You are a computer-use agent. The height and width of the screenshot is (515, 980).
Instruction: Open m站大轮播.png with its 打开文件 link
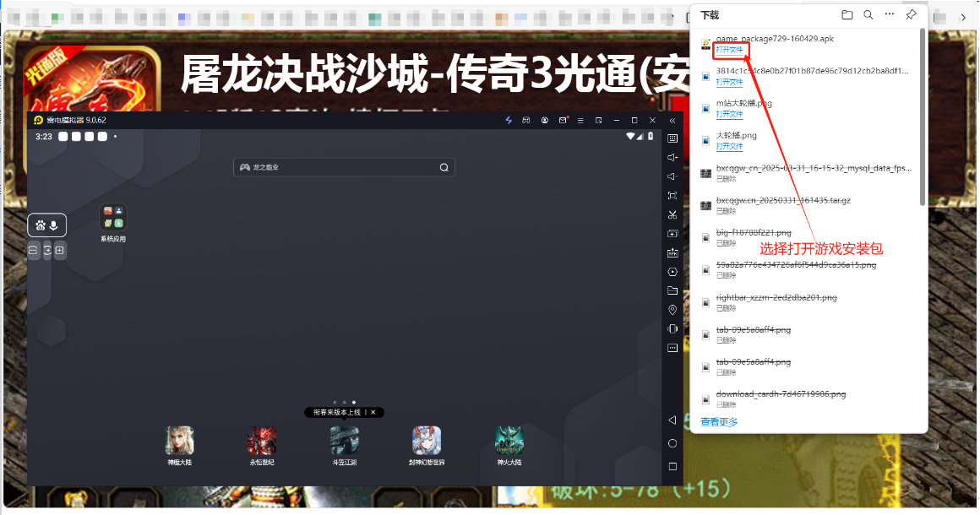pos(729,114)
